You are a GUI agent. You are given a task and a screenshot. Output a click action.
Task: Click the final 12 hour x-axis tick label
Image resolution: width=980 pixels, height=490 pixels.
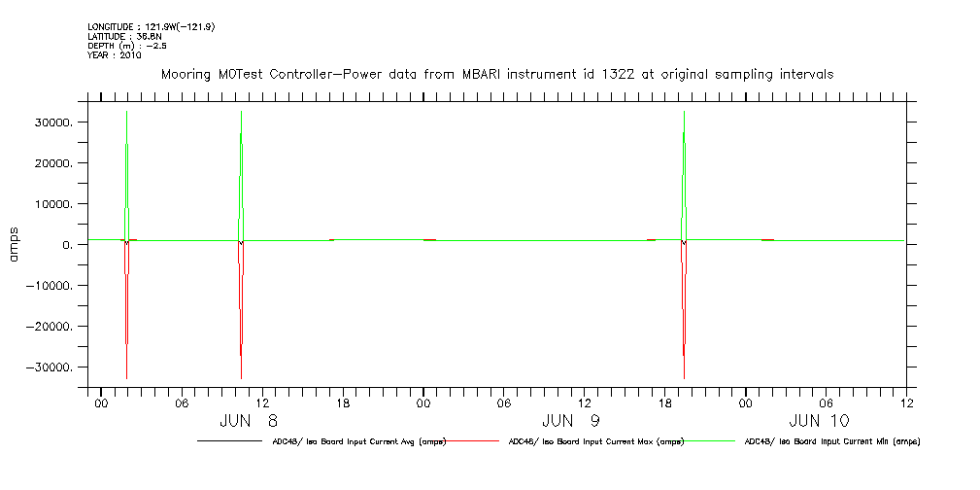[905, 402]
